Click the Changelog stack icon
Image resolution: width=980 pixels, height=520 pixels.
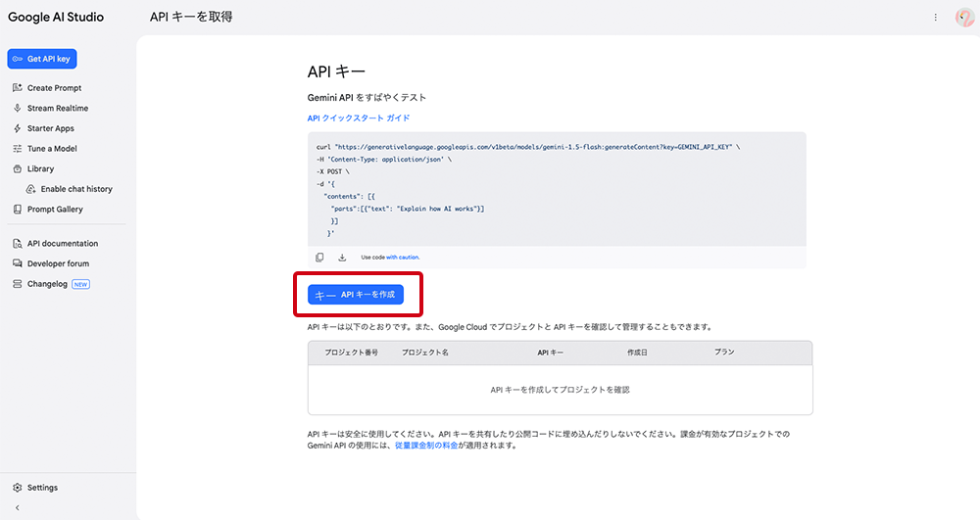18,284
